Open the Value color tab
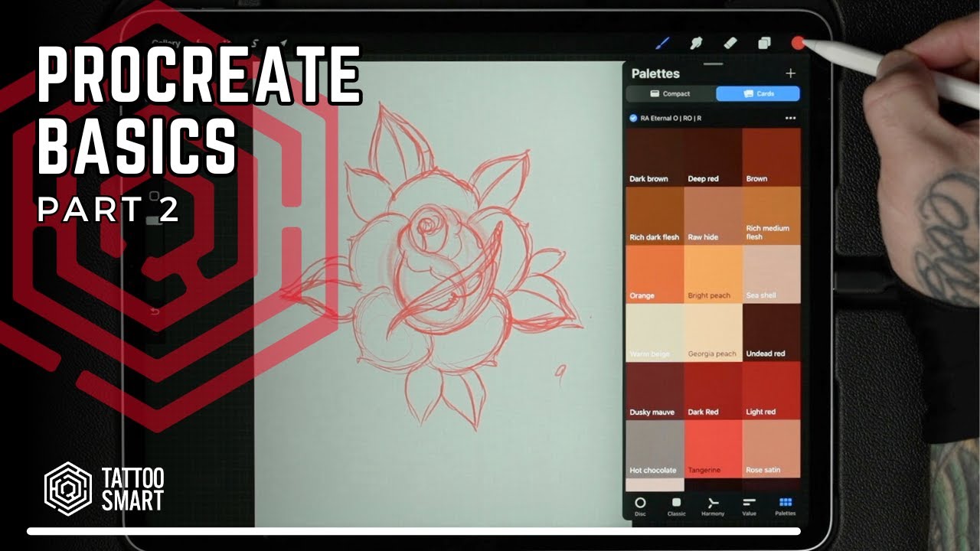 tap(749, 506)
